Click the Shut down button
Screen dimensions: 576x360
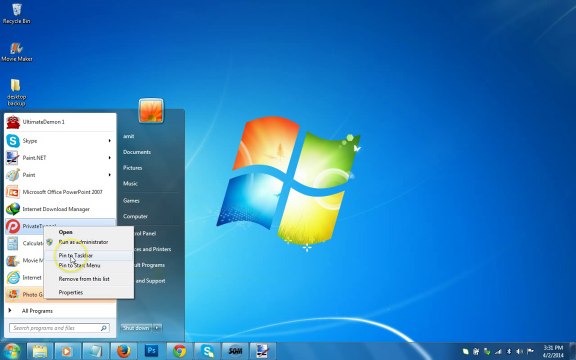coord(136,328)
